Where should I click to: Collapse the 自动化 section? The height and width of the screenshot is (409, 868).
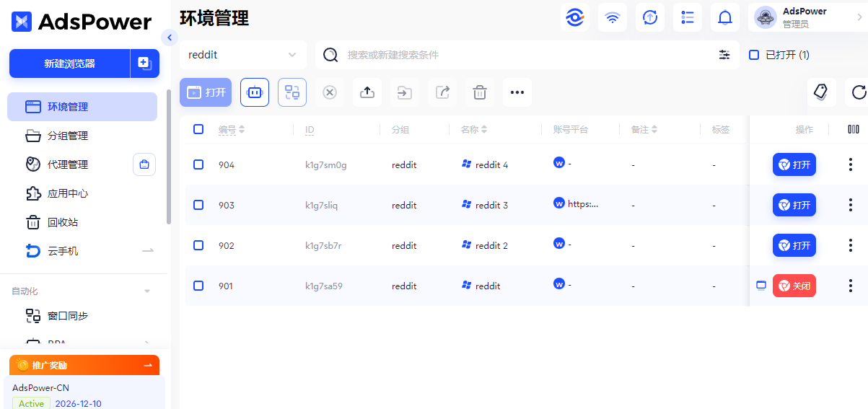point(147,291)
